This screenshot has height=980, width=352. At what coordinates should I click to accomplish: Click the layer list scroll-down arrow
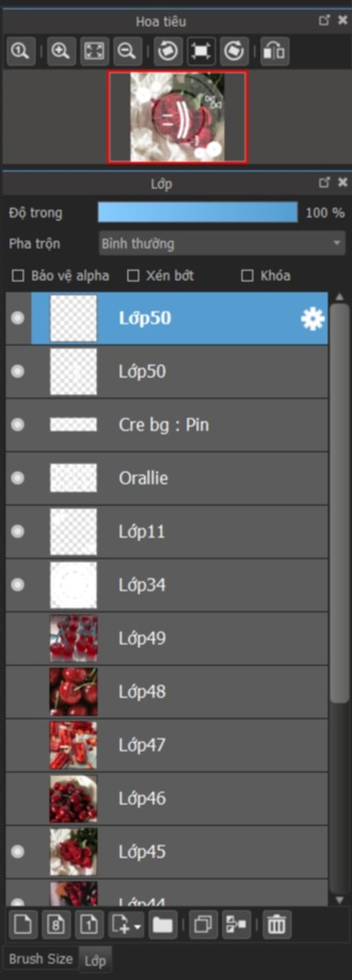[340, 900]
